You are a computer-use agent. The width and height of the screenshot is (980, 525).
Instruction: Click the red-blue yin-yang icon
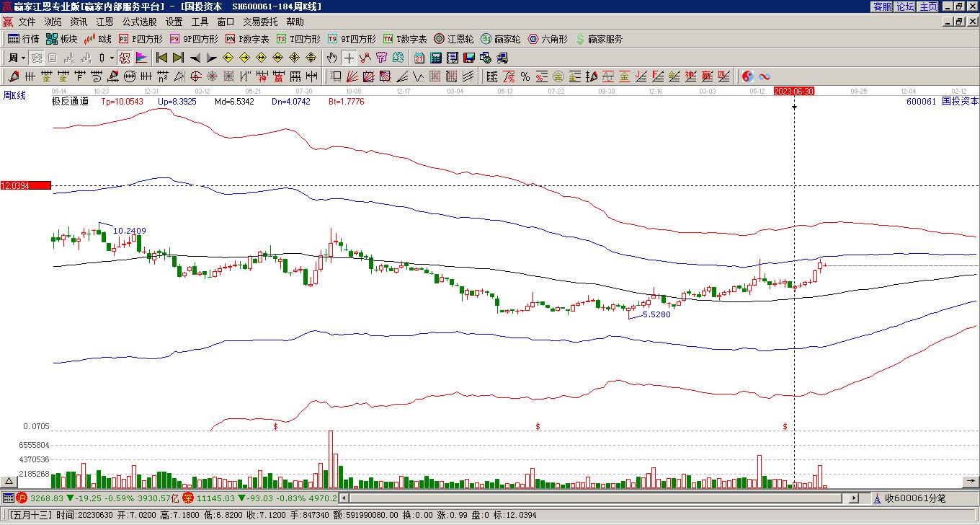748,76
